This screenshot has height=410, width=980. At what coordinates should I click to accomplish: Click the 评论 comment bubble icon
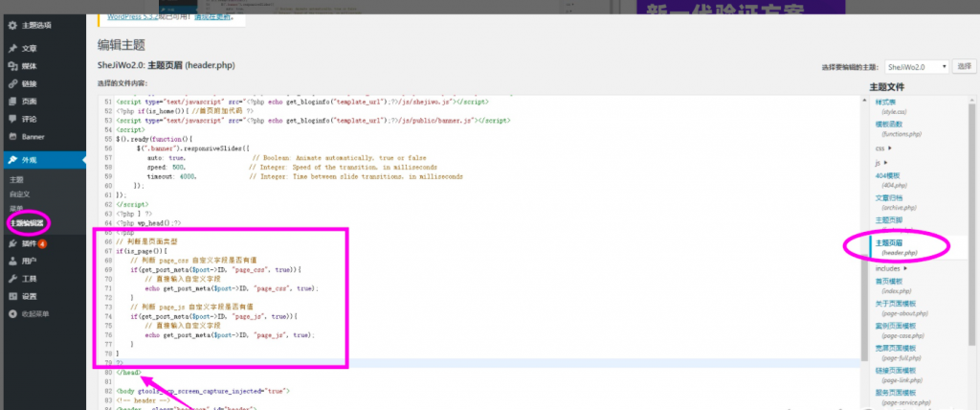pyautogui.click(x=12, y=119)
